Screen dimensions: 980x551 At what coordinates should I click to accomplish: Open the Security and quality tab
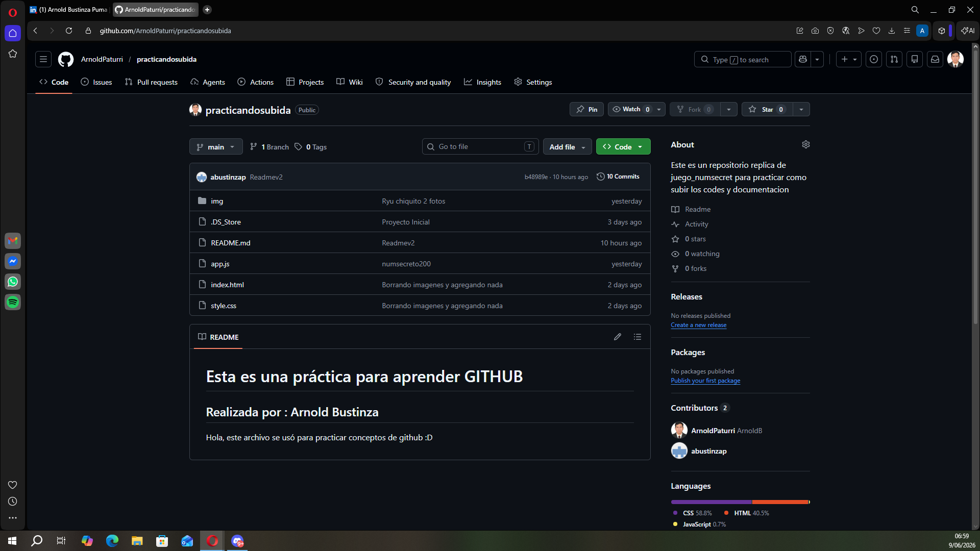(x=413, y=82)
